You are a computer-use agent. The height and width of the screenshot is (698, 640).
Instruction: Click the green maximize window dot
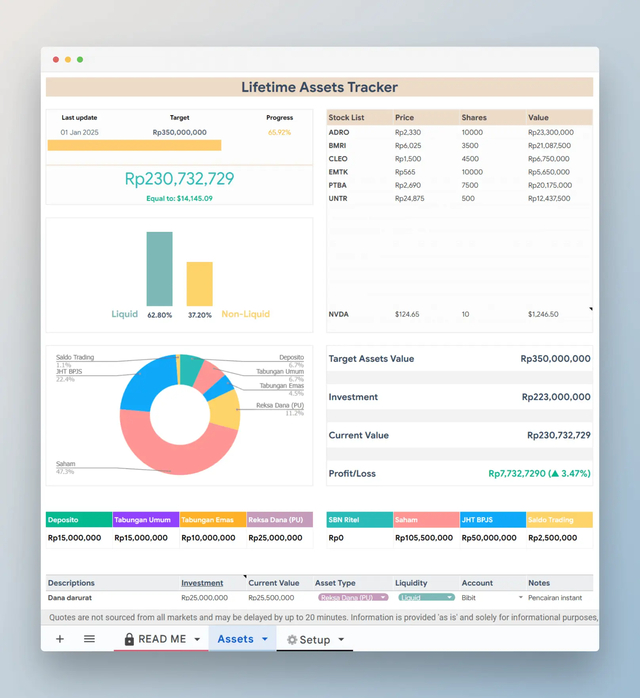pyautogui.click(x=80, y=60)
